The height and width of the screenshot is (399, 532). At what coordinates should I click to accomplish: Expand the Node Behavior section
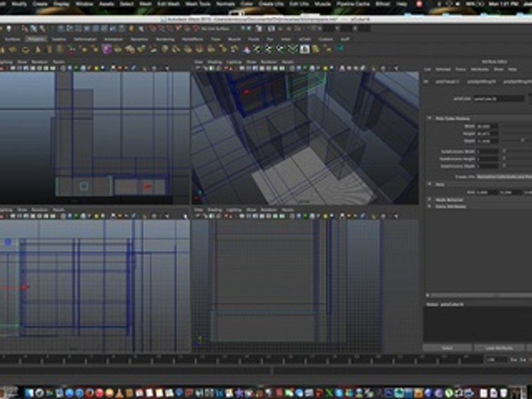click(x=429, y=199)
